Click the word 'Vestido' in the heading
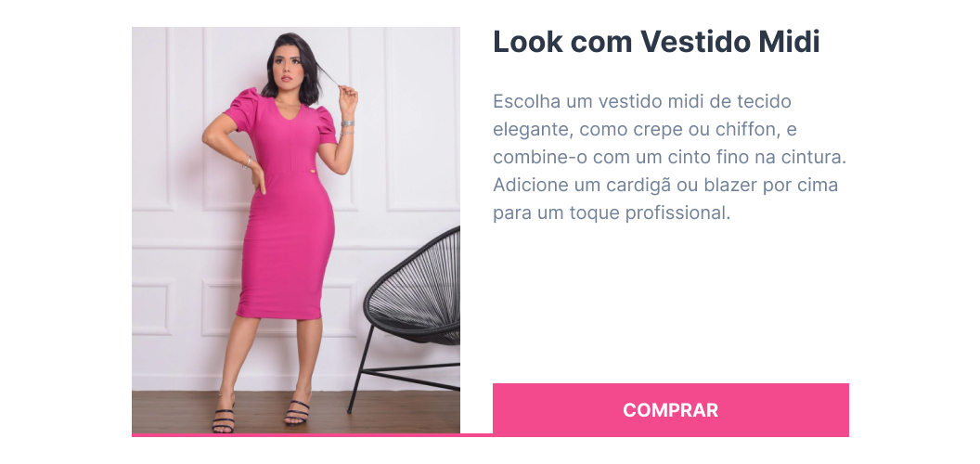The height and width of the screenshot is (464, 980). pyautogui.click(x=695, y=43)
